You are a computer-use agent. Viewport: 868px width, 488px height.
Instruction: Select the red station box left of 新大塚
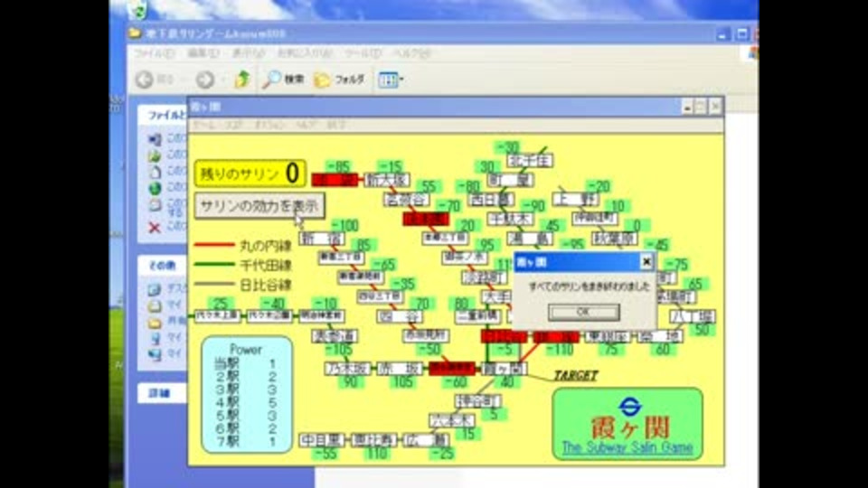point(335,180)
